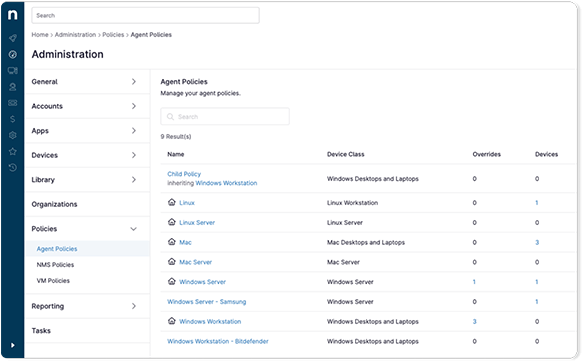Expand the Library section chevron
584x362 pixels.
[x=134, y=180]
